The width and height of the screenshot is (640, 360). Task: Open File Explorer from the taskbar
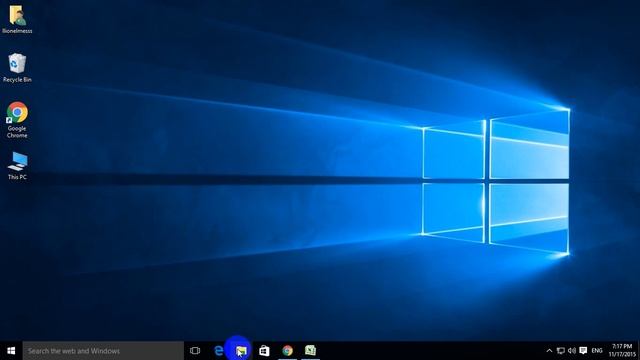[241, 351]
